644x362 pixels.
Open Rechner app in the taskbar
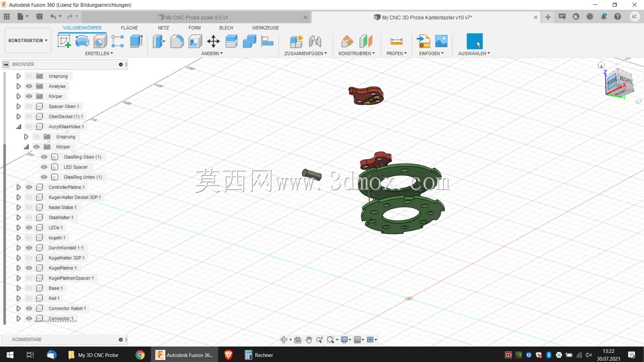click(258, 355)
